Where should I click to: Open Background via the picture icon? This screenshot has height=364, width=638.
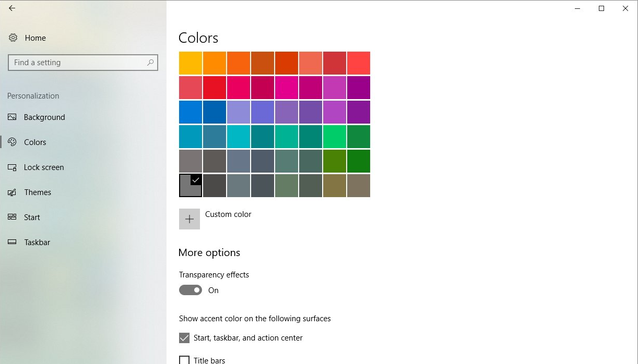[12, 117]
